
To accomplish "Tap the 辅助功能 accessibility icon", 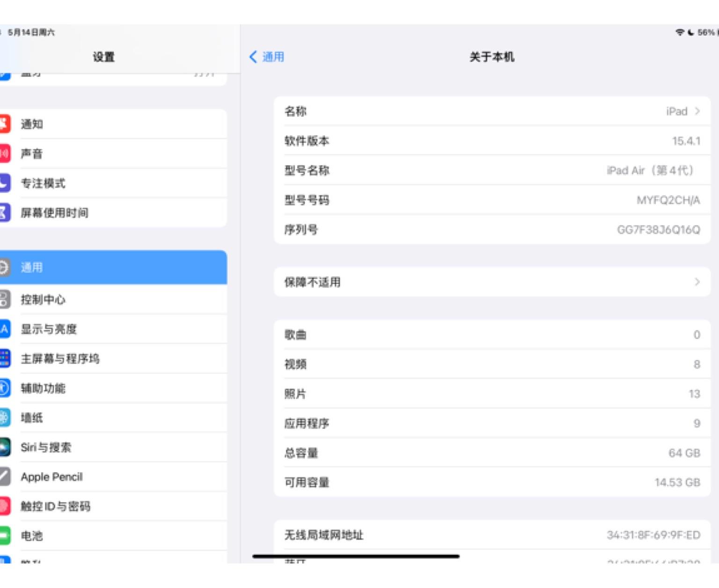I will (4, 388).
